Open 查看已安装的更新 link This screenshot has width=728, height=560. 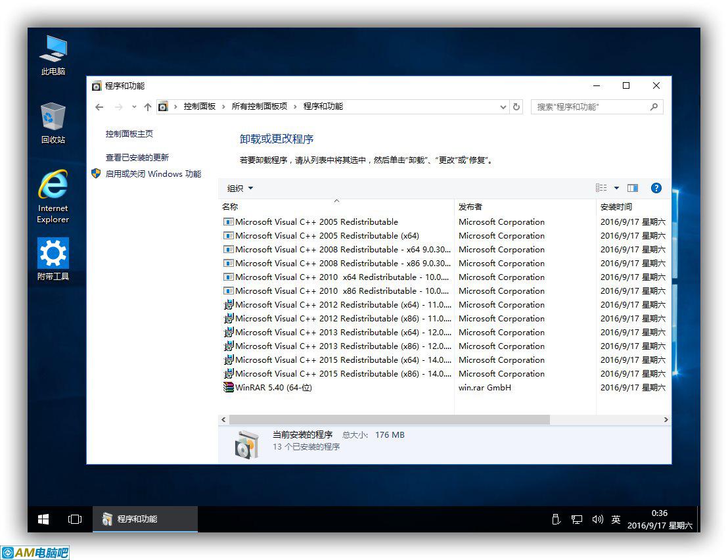pos(137,157)
